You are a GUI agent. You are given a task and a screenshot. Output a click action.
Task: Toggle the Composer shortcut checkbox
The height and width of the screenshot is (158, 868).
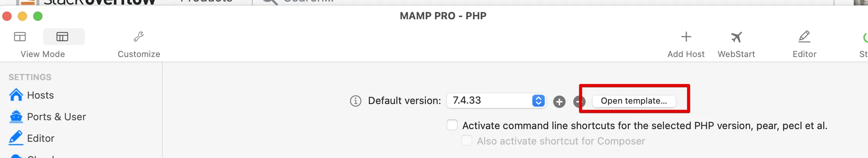click(467, 141)
